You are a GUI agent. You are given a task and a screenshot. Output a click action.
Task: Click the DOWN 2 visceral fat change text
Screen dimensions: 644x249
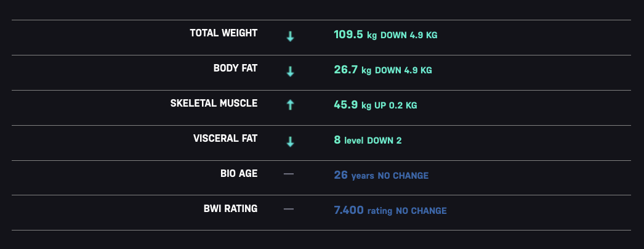click(384, 141)
